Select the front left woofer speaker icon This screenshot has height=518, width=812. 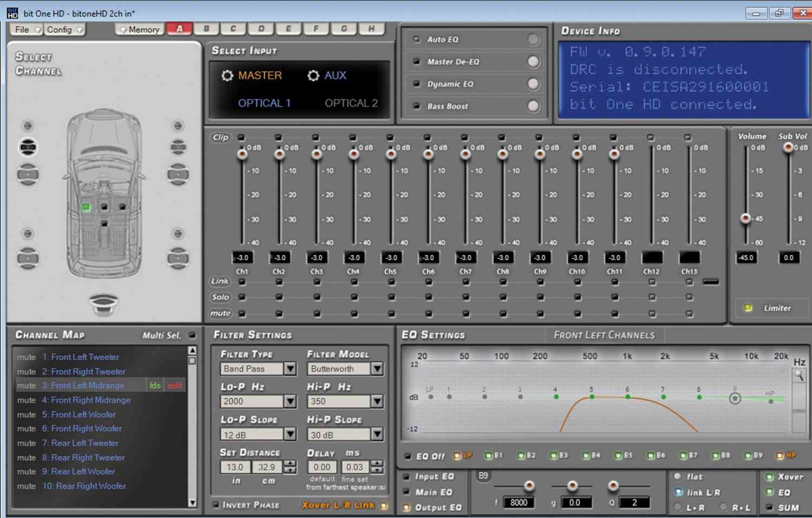pyautogui.click(x=28, y=175)
